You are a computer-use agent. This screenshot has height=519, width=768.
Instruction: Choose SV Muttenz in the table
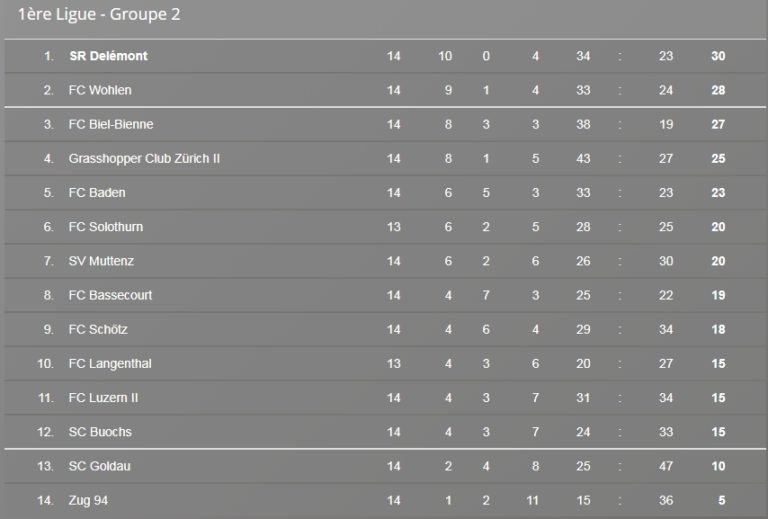pos(101,261)
